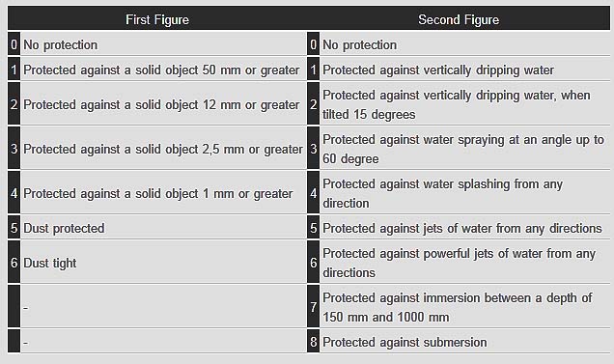Click Protected against vertically dripping water
This screenshot has width=614, height=364.
tap(438, 70)
